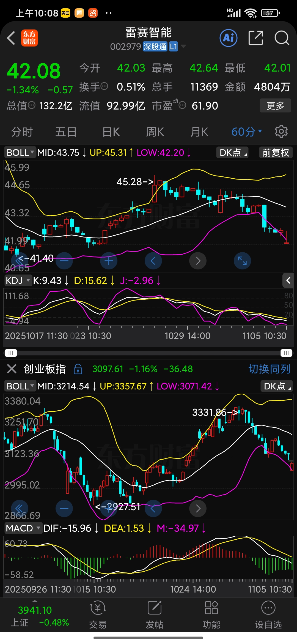Grab the right range slider handle

286,353
